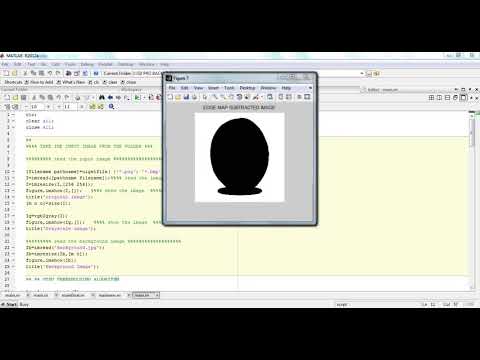The height and width of the screenshot is (360, 480).
Task: Run the clear shortcut
Action: click(110, 82)
